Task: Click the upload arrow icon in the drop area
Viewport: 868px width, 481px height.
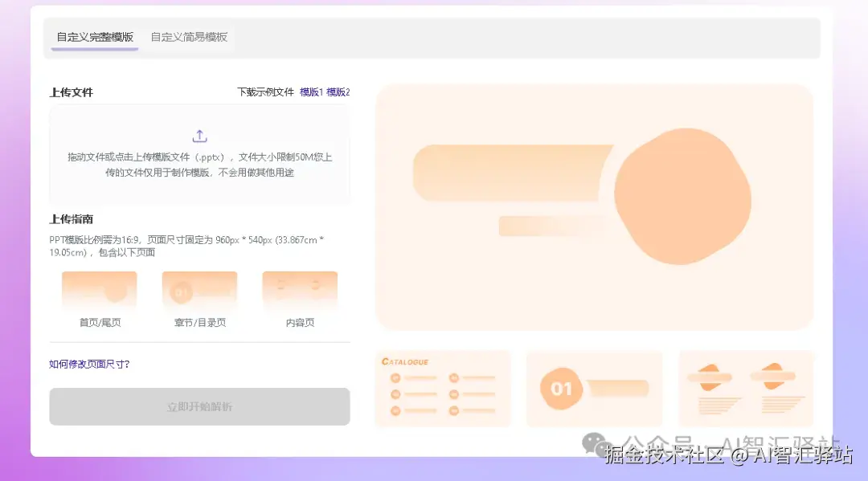Action: pyautogui.click(x=199, y=135)
